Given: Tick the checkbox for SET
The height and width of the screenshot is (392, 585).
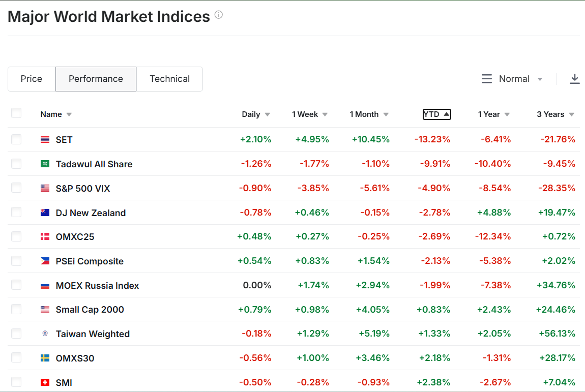Looking at the screenshot, I should point(16,139).
